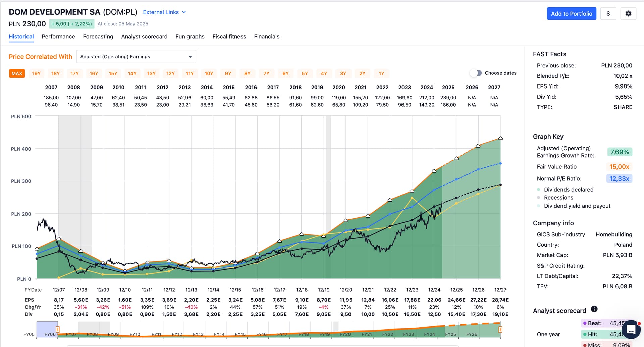644x347 pixels.
Task: Select the 16Y time range
Action: pyautogui.click(x=94, y=73)
